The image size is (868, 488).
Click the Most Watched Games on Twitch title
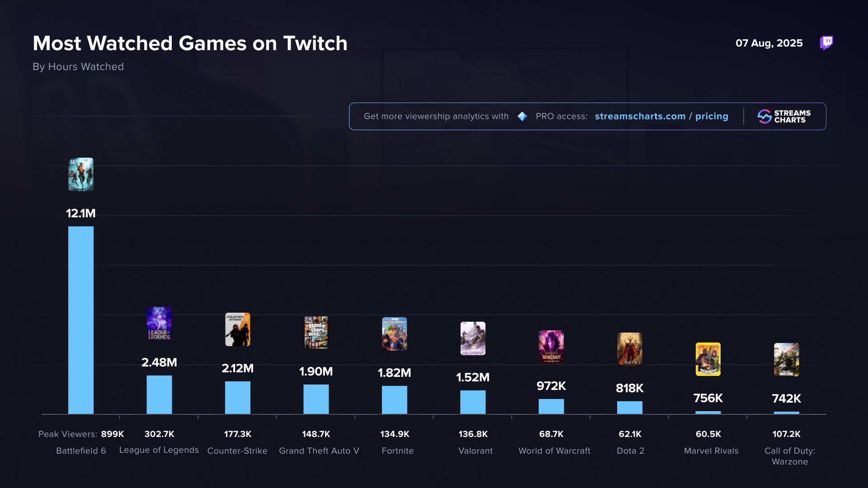[190, 43]
